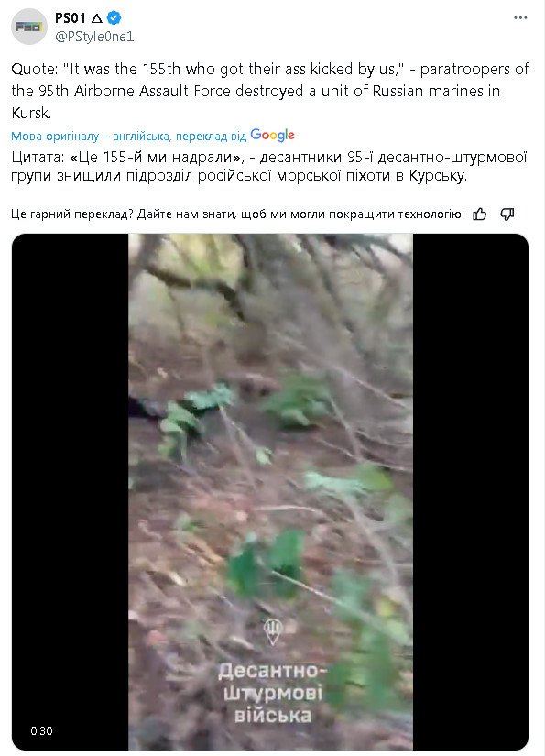545x756 pixels.
Task: Open the @PStyle0ne1 handle link
Action: click(94, 37)
